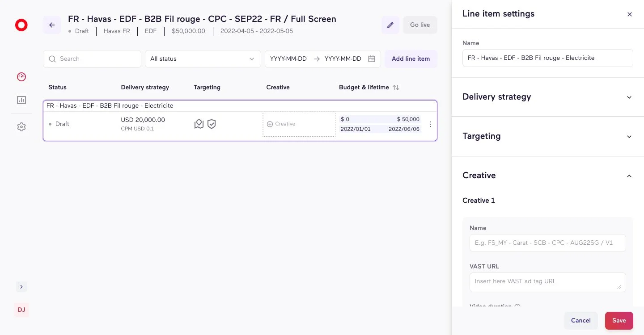The width and height of the screenshot is (644, 335).
Task: Open the reports bar chart icon
Action: pos(21,100)
